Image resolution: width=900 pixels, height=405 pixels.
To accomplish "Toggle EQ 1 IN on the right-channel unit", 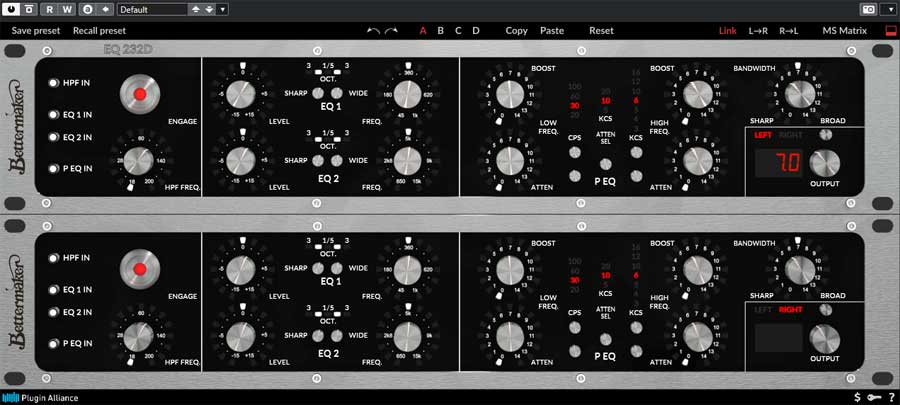I will click(54, 290).
